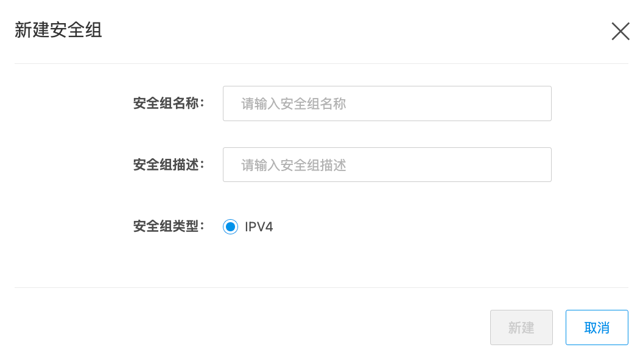Click the 新建安全组 dialog title

click(58, 30)
